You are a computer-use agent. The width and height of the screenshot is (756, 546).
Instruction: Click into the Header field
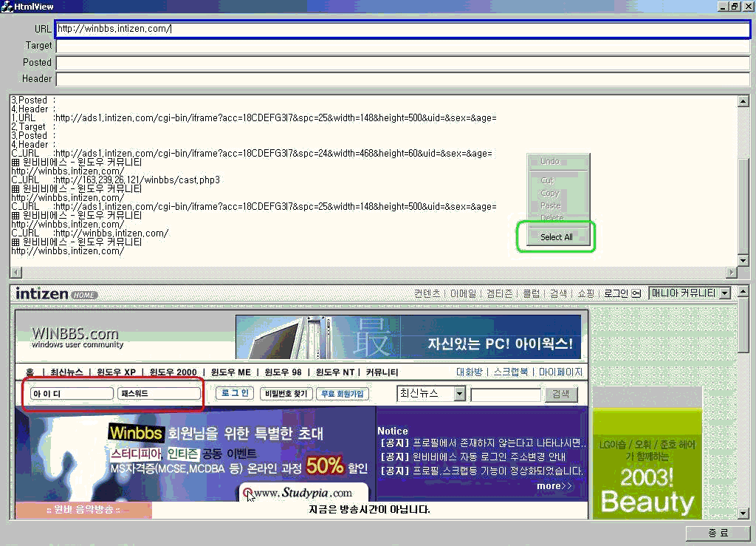[x=402, y=79]
